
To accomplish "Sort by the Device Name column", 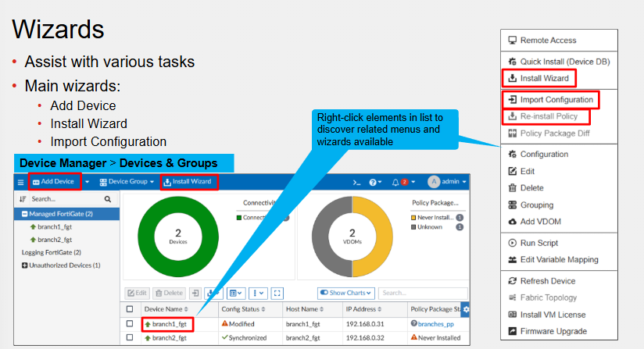I will click(x=166, y=309).
